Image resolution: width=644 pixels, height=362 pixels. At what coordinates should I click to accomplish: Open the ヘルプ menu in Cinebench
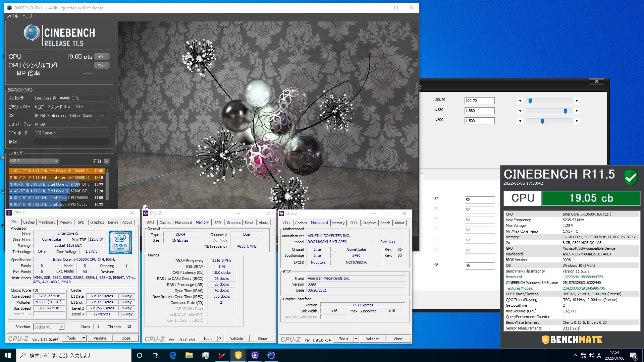point(28,16)
